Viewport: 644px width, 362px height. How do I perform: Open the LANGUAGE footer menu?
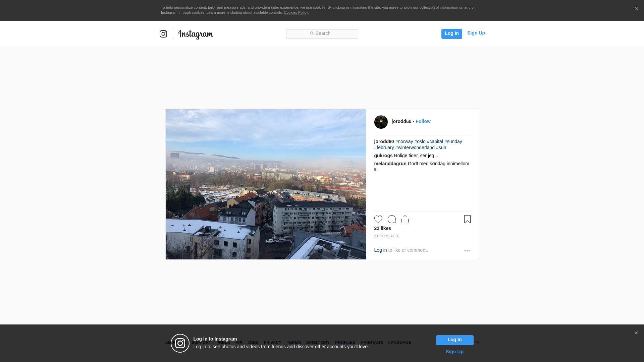tap(399, 343)
